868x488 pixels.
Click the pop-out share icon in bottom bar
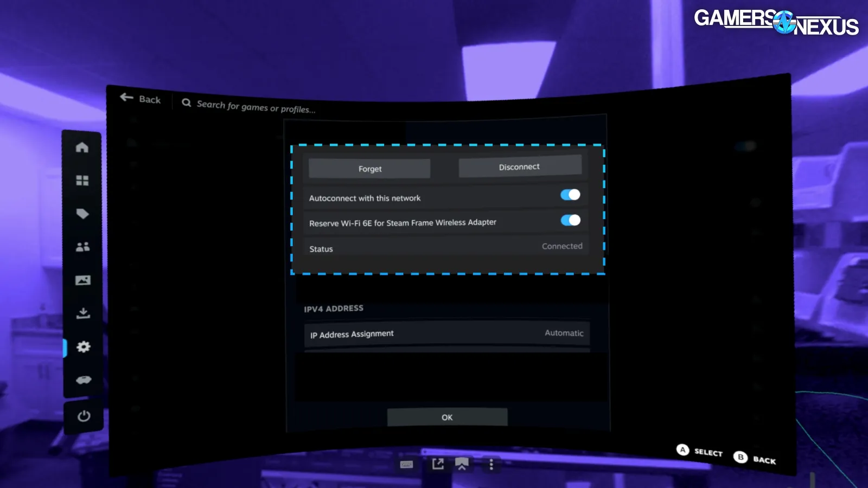point(437,464)
